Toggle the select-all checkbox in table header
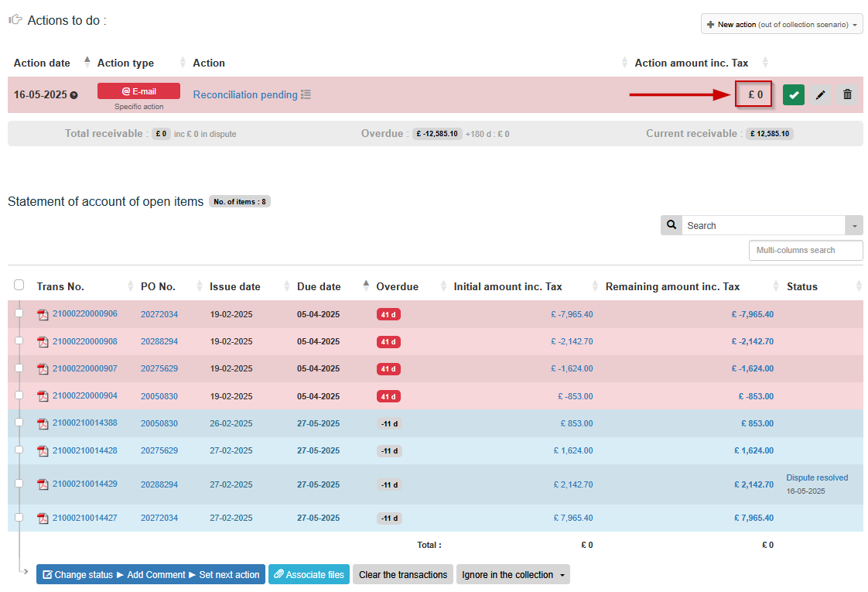 (19, 286)
